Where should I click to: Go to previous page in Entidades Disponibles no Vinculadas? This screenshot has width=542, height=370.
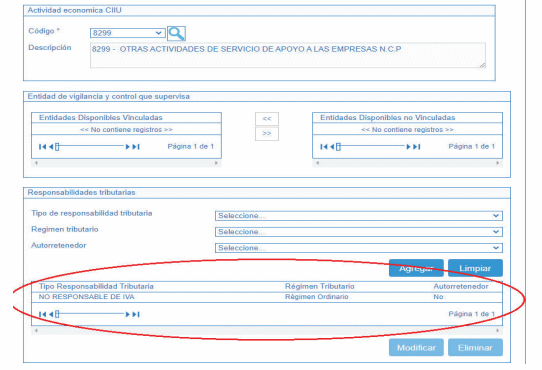332,147
